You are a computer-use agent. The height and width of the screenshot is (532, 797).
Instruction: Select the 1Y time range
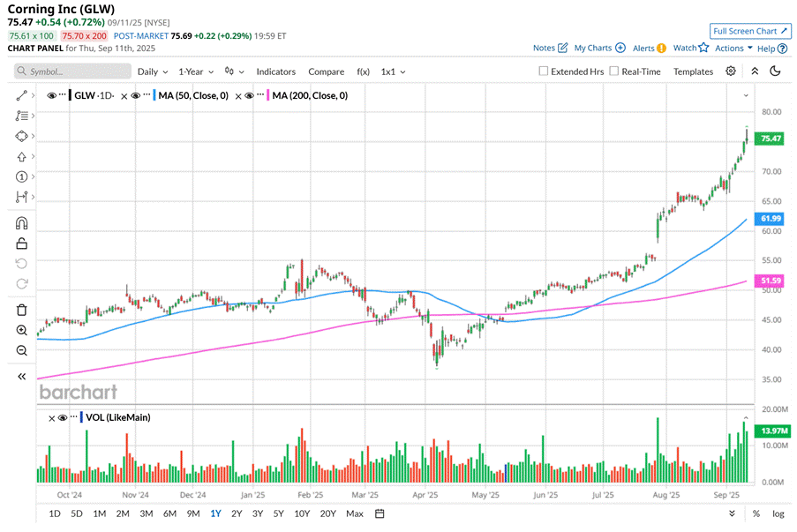pos(215,513)
